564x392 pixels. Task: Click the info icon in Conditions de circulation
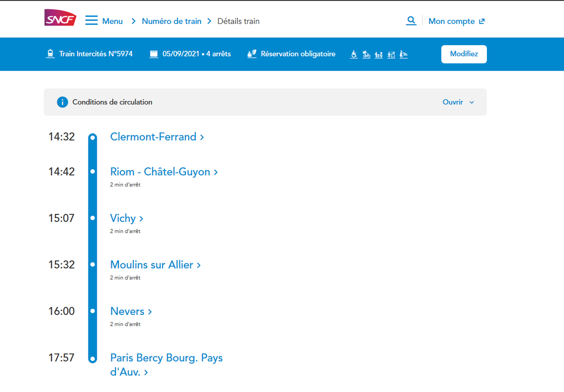point(63,102)
